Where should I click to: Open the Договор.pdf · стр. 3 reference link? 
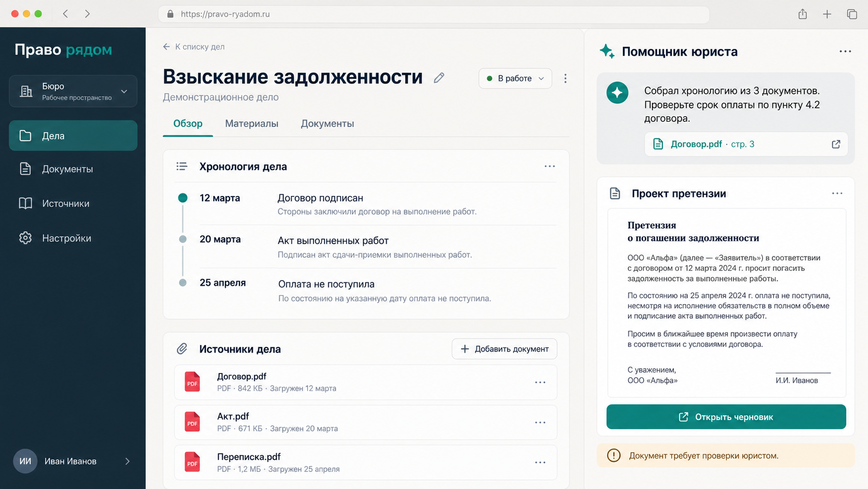tap(746, 144)
